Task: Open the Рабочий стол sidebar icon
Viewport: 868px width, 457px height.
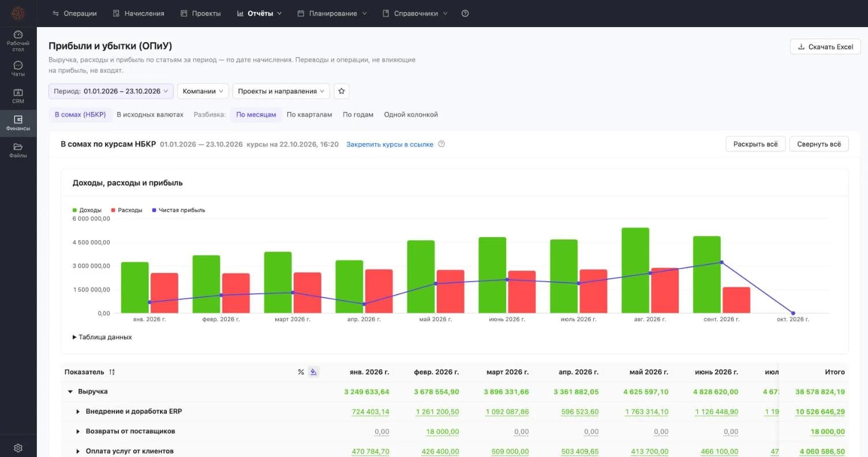Action: click(18, 41)
